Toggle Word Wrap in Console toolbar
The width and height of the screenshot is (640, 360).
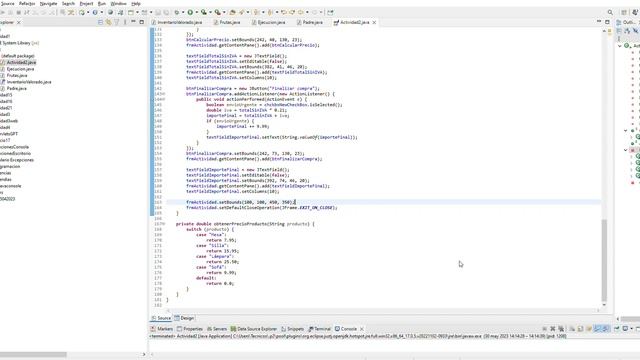(589, 329)
